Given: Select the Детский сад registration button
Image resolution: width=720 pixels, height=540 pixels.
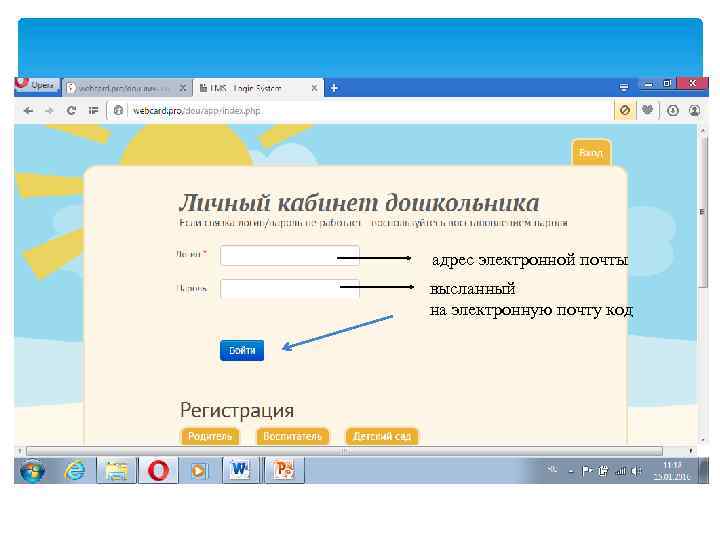Looking at the screenshot, I should click(x=382, y=436).
